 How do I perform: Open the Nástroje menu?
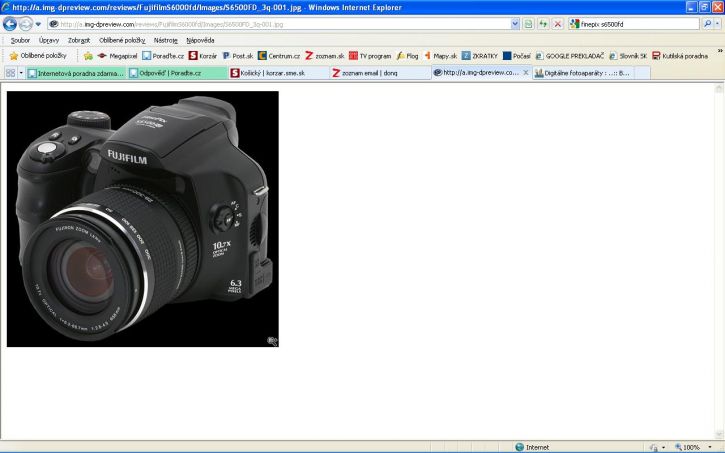pos(166,41)
